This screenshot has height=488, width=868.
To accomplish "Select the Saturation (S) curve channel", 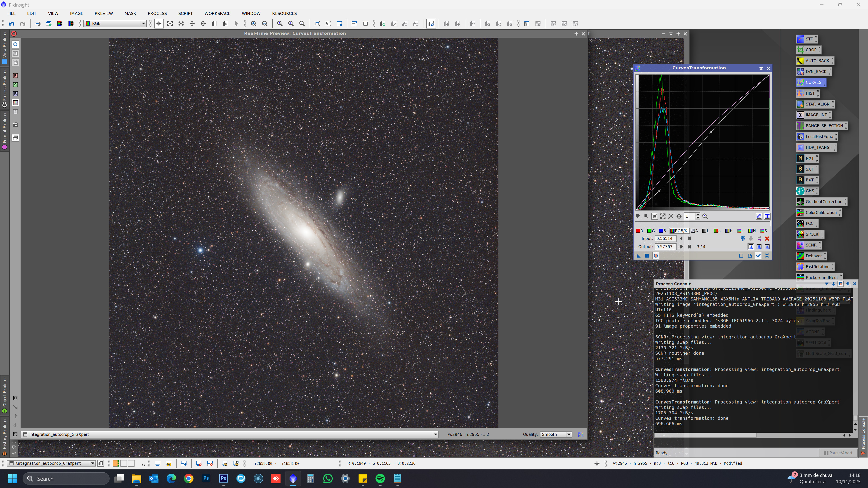I will pyautogui.click(x=764, y=231).
